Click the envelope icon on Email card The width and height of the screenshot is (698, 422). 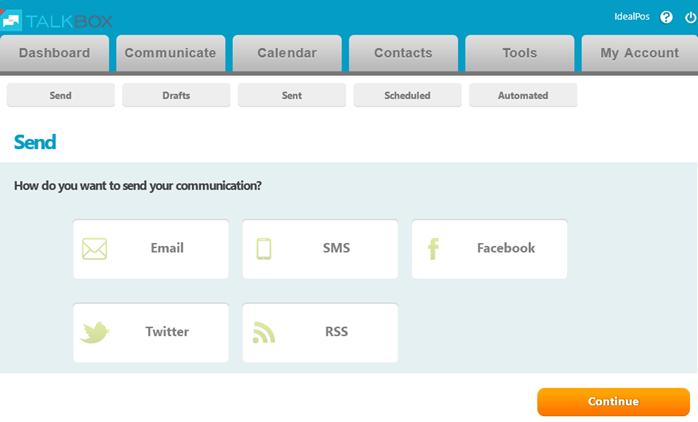pos(94,249)
